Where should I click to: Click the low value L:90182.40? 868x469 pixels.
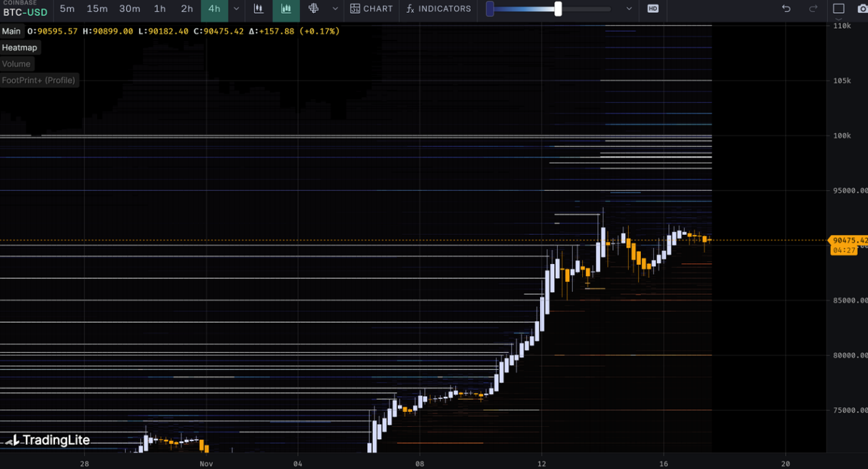[164, 31]
